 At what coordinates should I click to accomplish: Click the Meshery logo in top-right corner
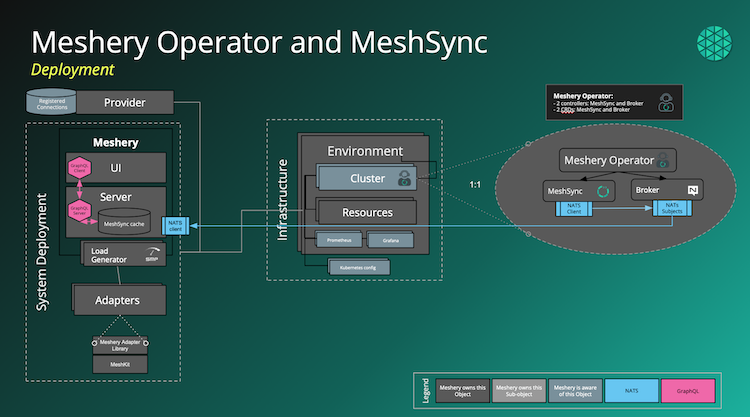[x=715, y=46]
